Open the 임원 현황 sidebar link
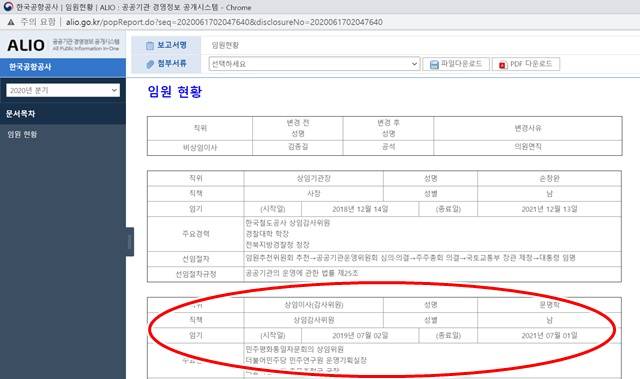This screenshot has width=640, height=379. click(22, 134)
